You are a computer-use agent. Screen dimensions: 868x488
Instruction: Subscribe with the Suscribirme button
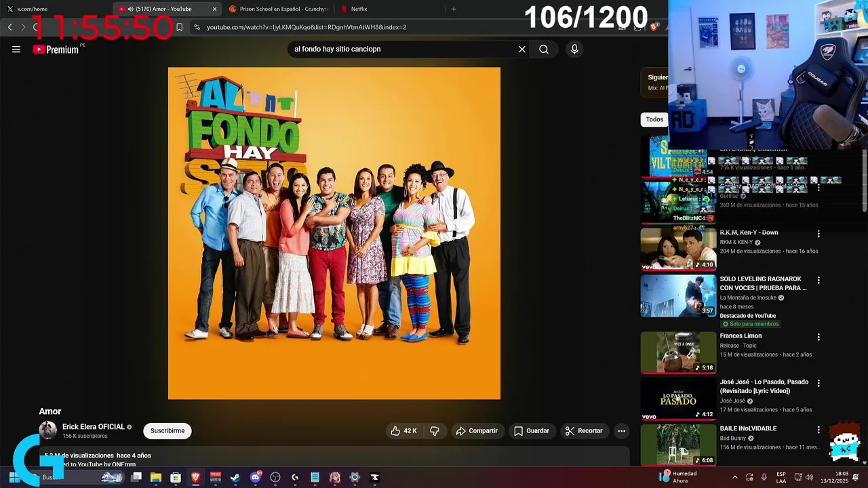coord(167,431)
